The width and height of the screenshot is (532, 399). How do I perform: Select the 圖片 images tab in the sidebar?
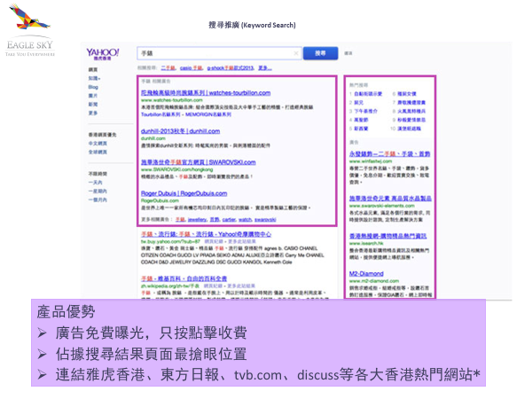coord(93,96)
